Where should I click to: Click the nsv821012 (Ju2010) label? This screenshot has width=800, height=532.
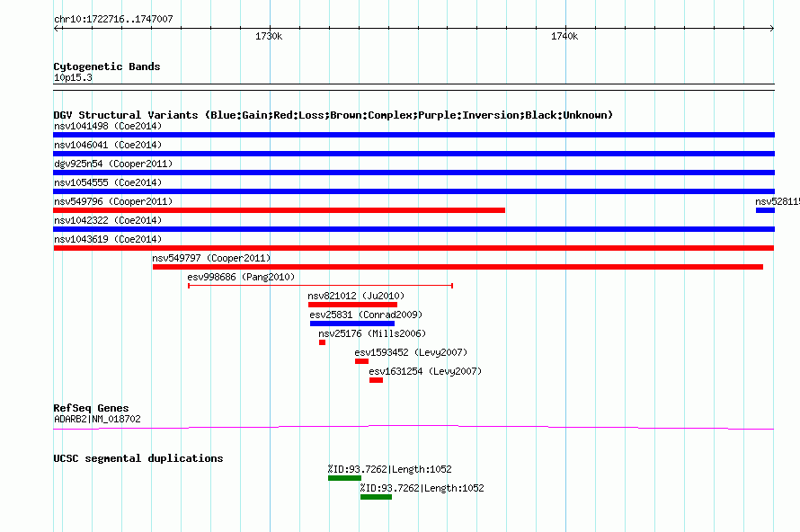356,296
